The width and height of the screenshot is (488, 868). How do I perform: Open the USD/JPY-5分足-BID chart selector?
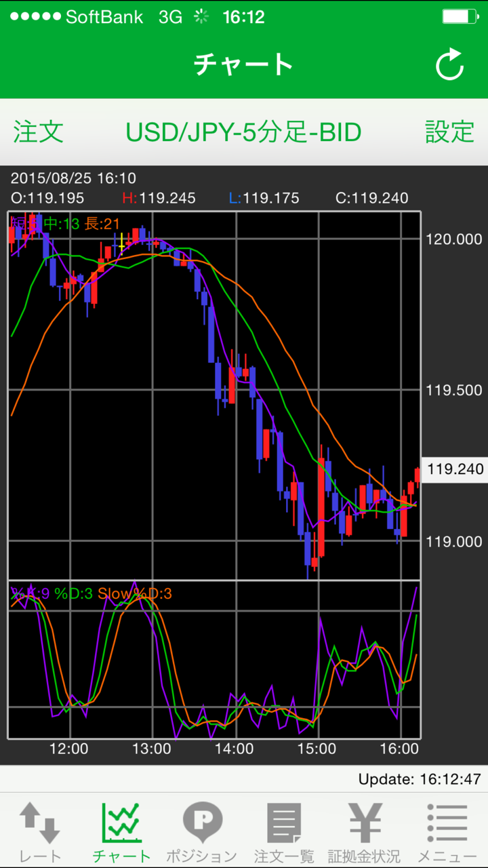pos(243,132)
